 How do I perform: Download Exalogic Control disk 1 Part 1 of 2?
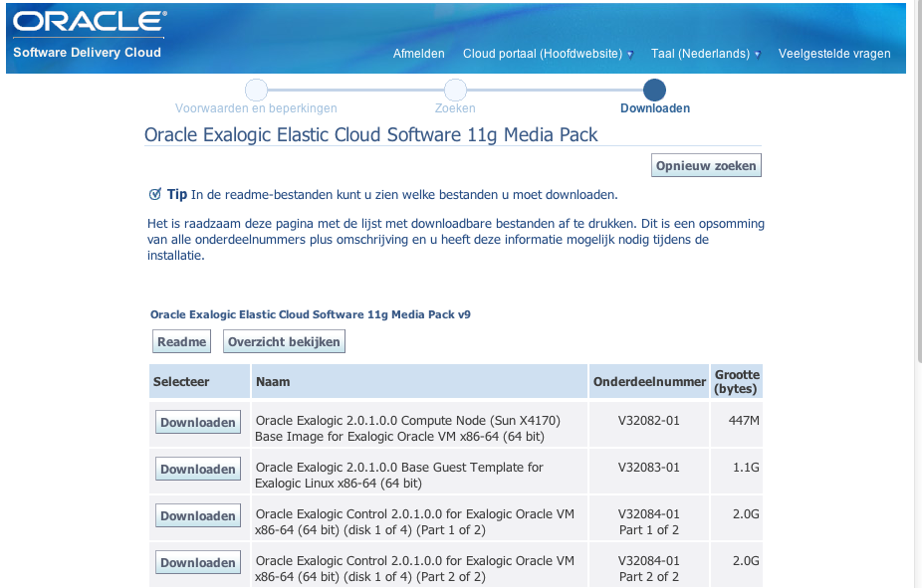click(198, 515)
